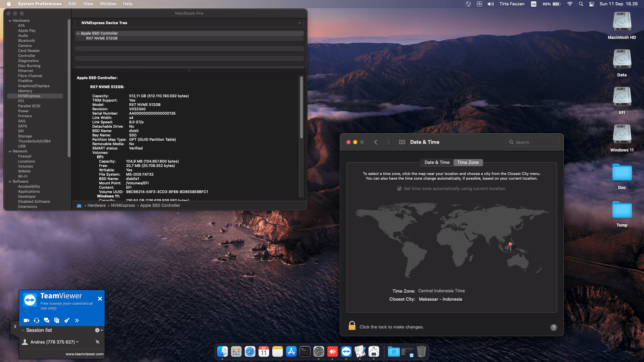This screenshot has width=644, height=362.
Task: Expand Andres session options dropdown
Action: click(x=77, y=342)
